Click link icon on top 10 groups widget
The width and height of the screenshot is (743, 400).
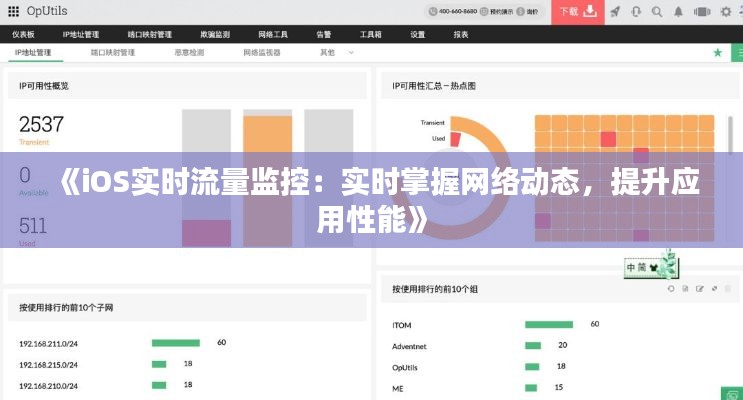[x=714, y=289]
